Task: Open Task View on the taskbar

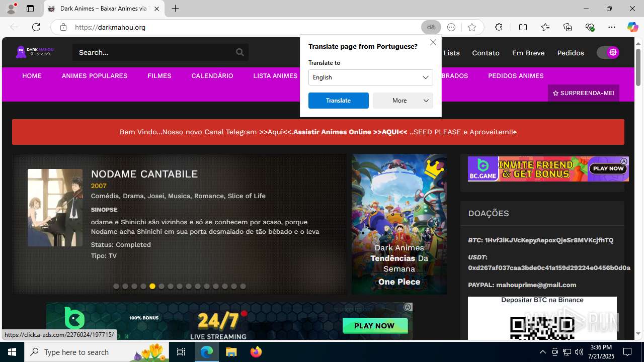Action: 181,352
